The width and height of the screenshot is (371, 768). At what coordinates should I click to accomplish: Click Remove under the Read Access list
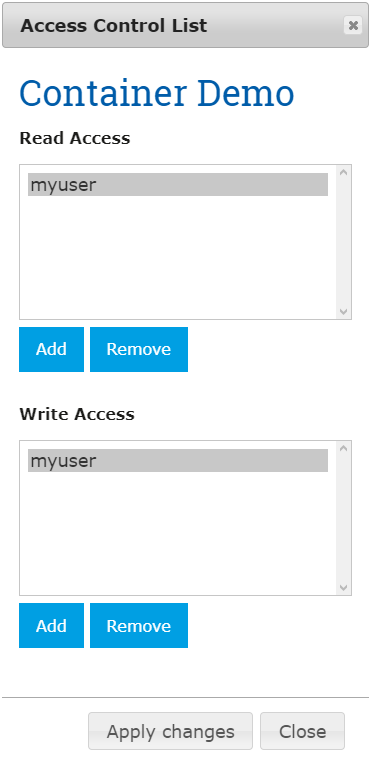(139, 349)
